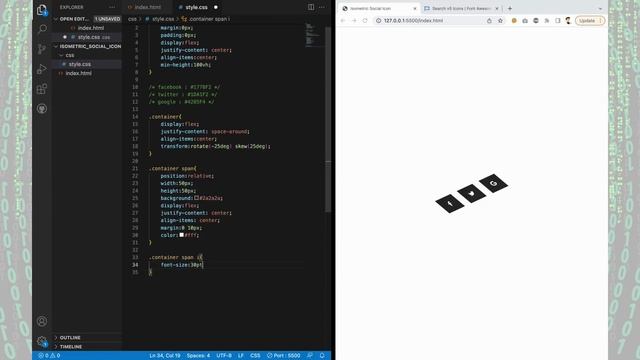Collapse the css folder
The height and width of the screenshot is (360, 640).
[67, 55]
